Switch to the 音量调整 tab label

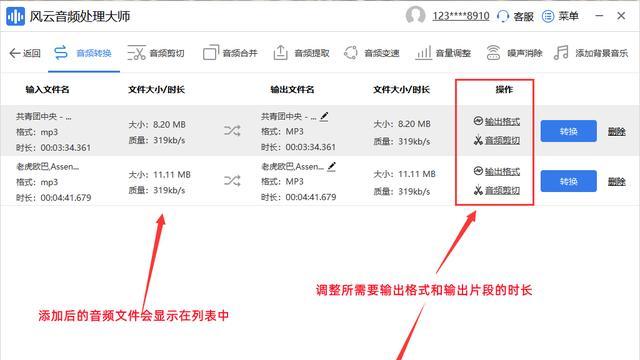453,53
